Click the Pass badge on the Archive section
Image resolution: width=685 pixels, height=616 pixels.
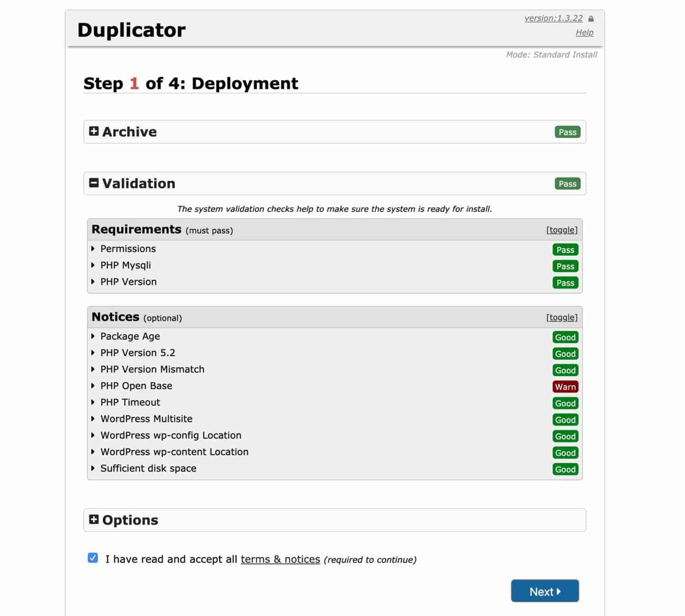[567, 132]
